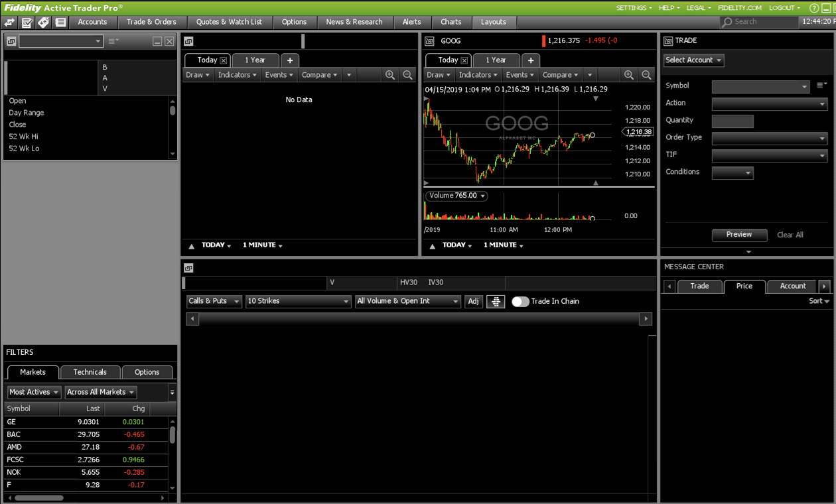Screen dimensions: 836x504
Task: Open the Accounts menu
Action: tap(93, 22)
